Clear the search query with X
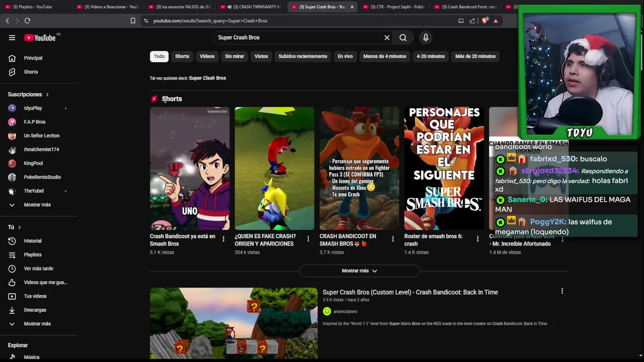 click(387, 38)
